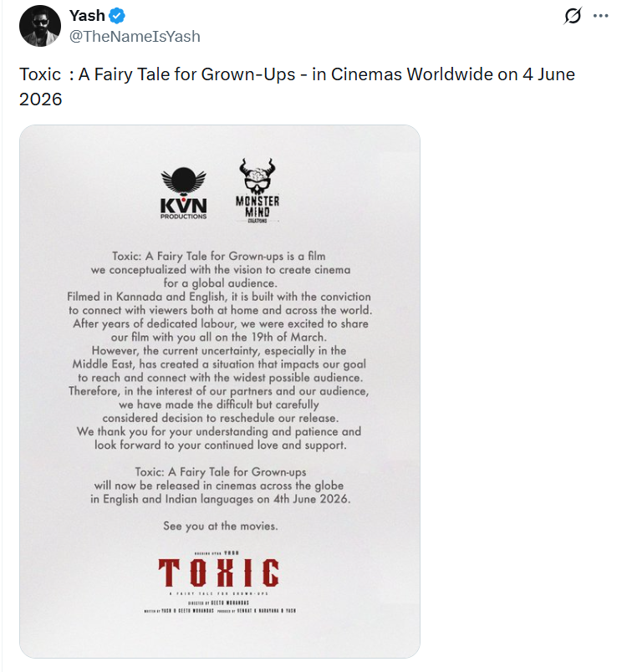627x672 pixels.
Task: Click the red TOXIC title logo
Action: pos(219,573)
